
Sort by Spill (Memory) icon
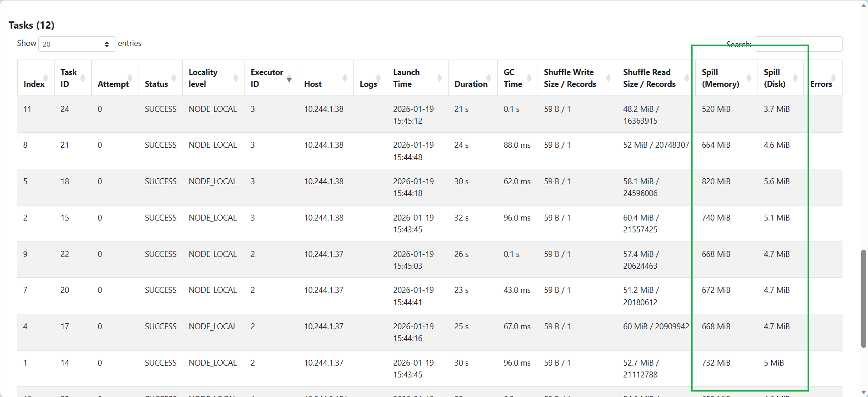[x=749, y=78]
